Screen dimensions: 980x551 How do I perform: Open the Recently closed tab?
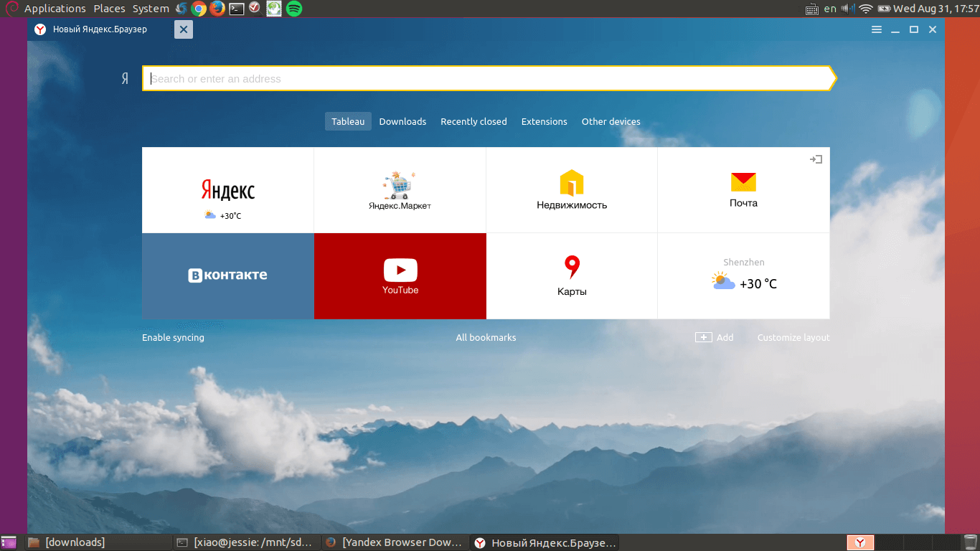(x=473, y=122)
